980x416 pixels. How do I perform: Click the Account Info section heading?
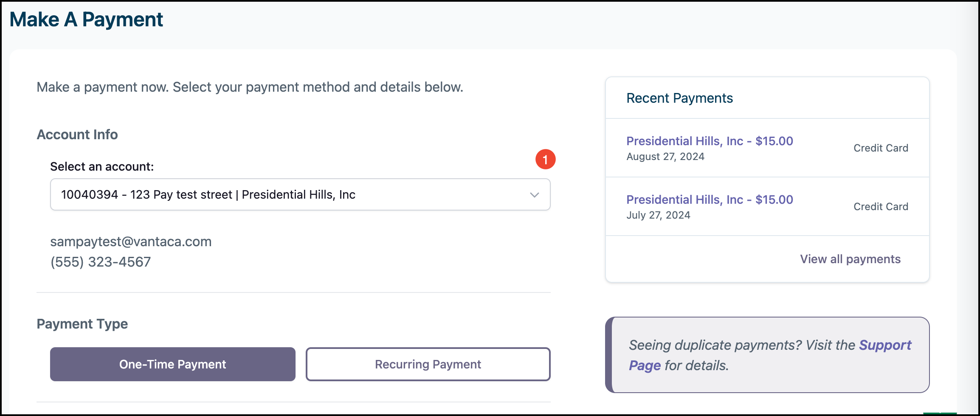click(77, 135)
